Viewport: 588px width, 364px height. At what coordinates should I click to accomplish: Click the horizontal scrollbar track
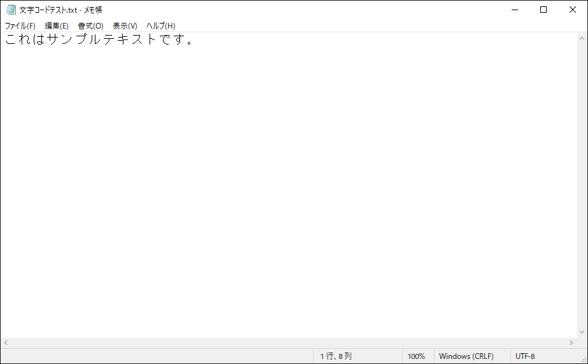(286, 343)
